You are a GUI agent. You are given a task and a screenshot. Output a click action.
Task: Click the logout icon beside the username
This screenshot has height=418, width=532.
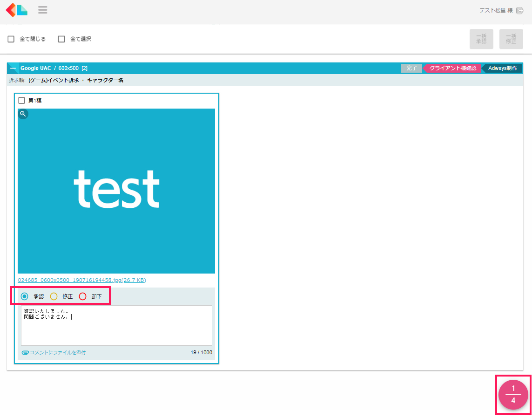[x=520, y=10]
